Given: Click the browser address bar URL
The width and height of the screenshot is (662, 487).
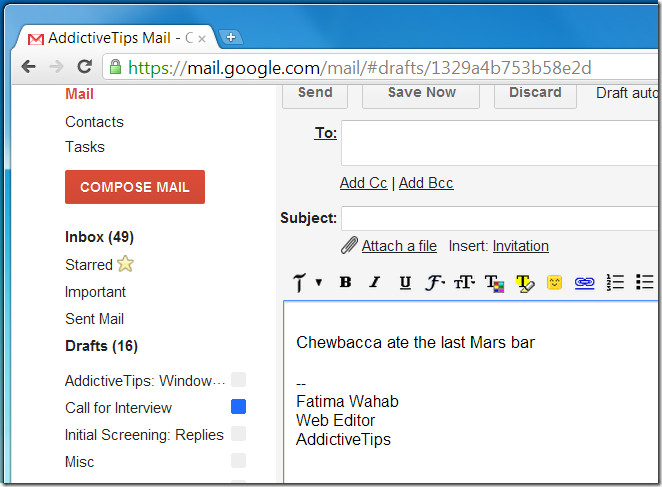Looking at the screenshot, I should [360, 68].
